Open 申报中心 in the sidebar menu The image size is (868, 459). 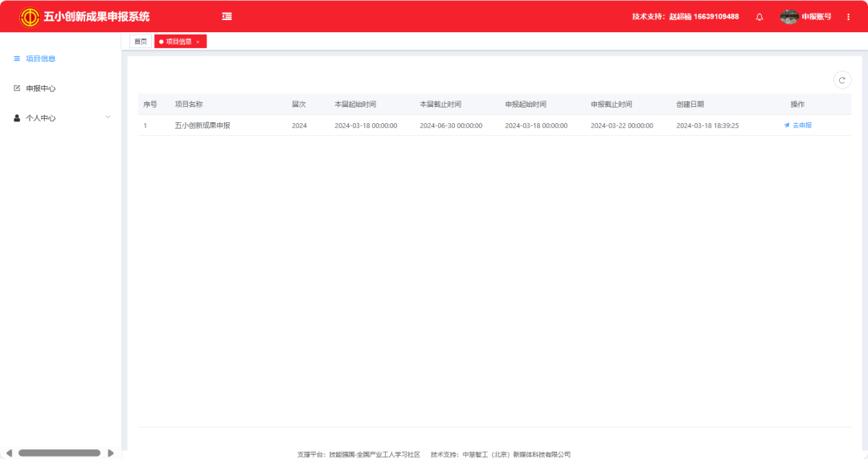(x=40, y=88)
